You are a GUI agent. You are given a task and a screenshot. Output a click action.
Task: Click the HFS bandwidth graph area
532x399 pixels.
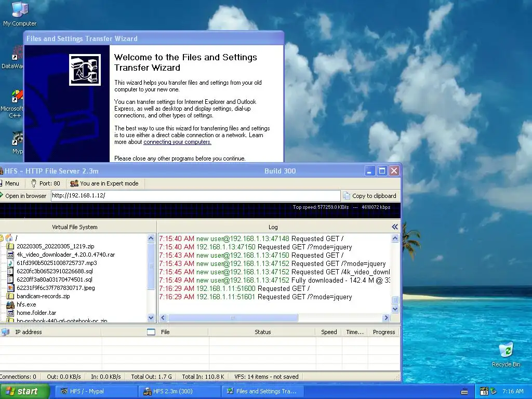tap(199, 210)
